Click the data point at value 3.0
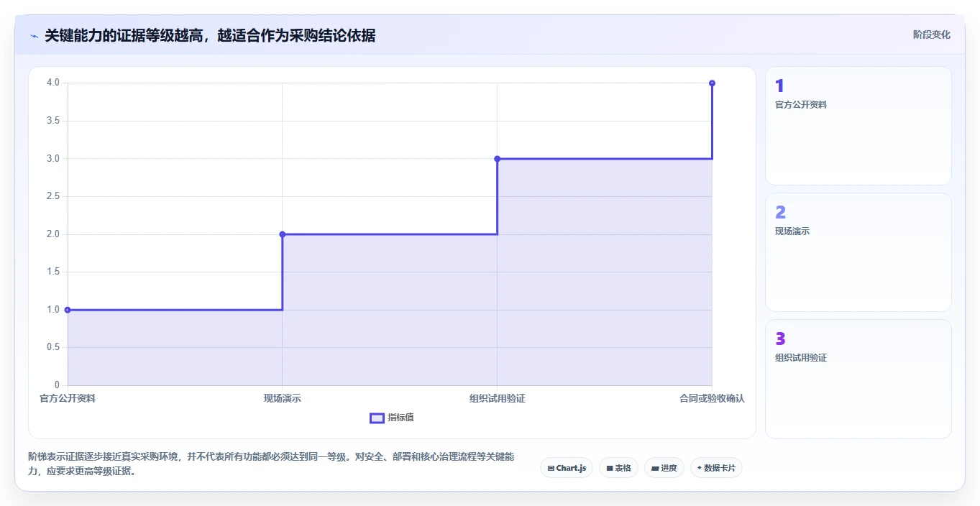The image size is (980, 506). tap(497, 159)
